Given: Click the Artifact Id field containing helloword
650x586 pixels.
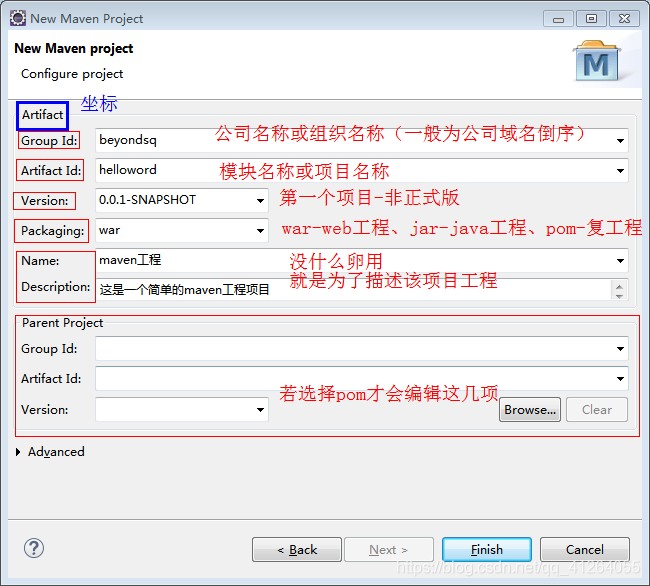Looking at the screenshot, I should point(361,170).
